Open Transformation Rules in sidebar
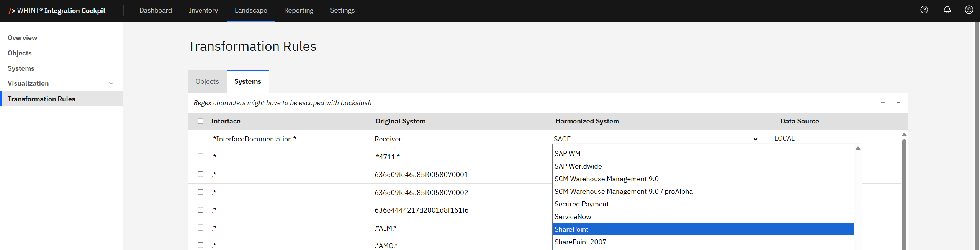980x250 pixels. click(x=61, y=99)
